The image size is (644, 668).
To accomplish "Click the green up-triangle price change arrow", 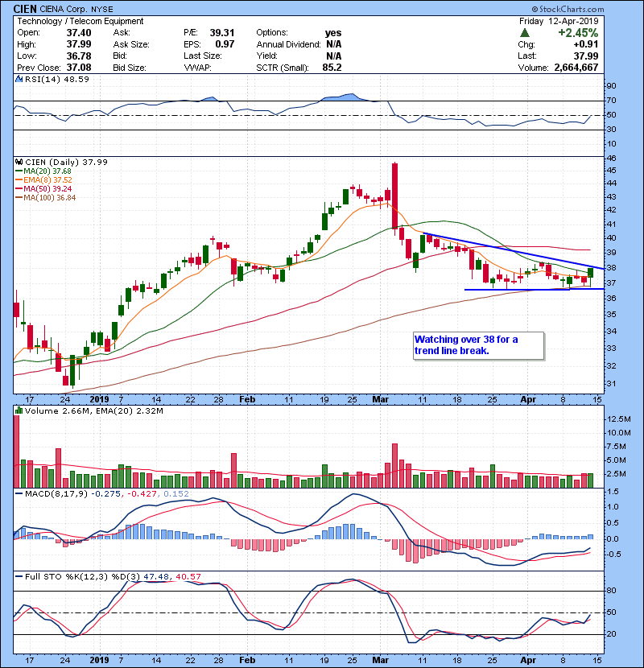I will [x=525, y=32].
